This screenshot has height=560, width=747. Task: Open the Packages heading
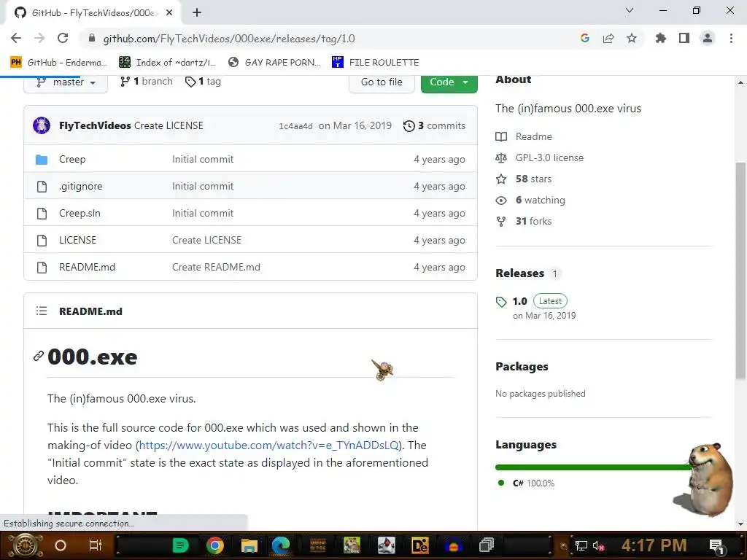522,367
